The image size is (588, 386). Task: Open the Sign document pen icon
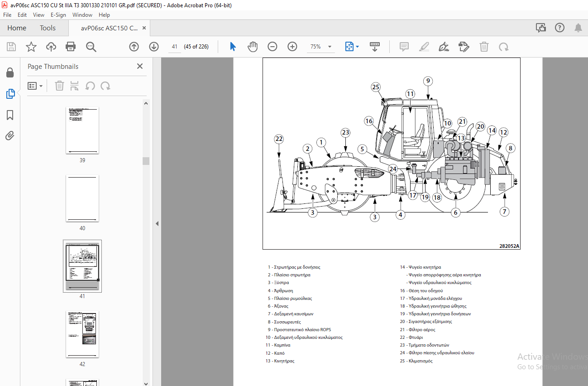(x=444, y=47)
